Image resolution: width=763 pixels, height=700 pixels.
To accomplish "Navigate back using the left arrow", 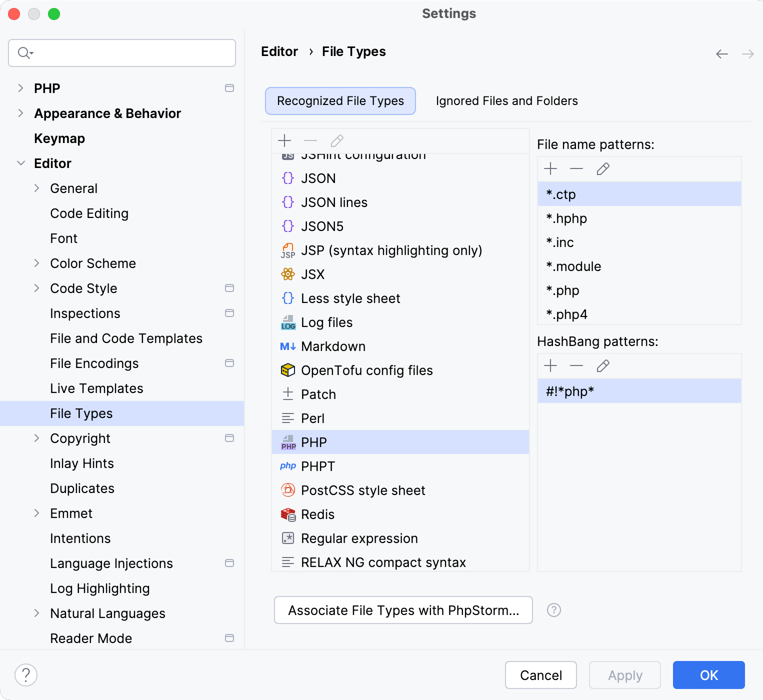I will point(722,53).
